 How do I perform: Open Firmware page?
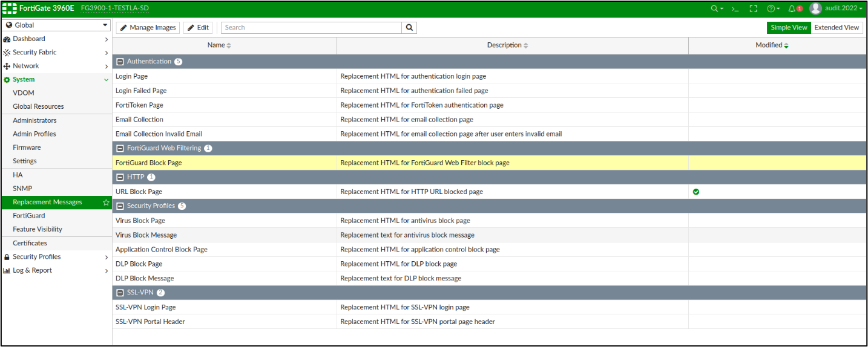(x=56, y=148)
